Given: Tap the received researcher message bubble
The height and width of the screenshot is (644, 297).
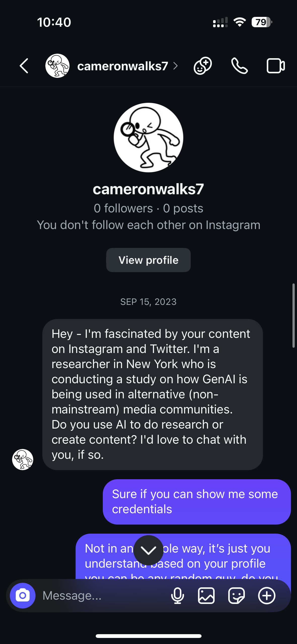Looking at the screenshot, I should pos(152,394).
